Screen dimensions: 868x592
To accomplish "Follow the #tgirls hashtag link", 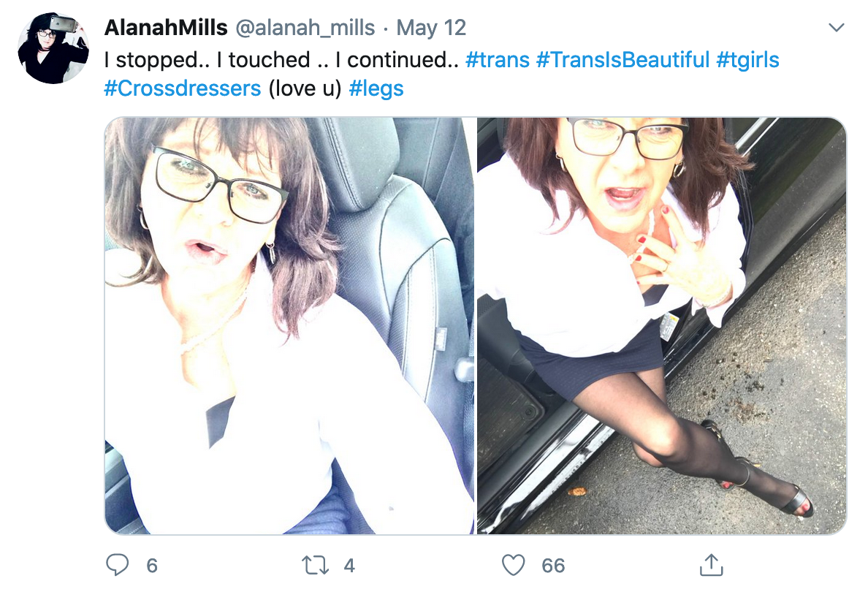I will [747, 61].
